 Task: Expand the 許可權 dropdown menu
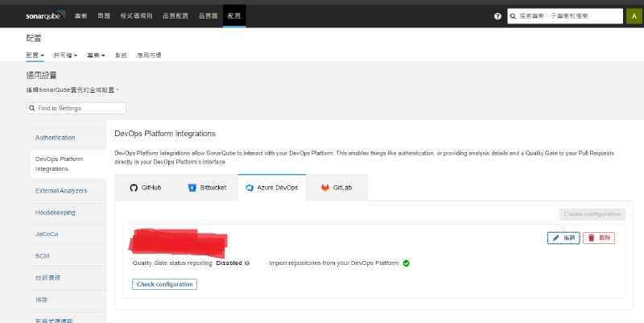[x=67, y=55]
